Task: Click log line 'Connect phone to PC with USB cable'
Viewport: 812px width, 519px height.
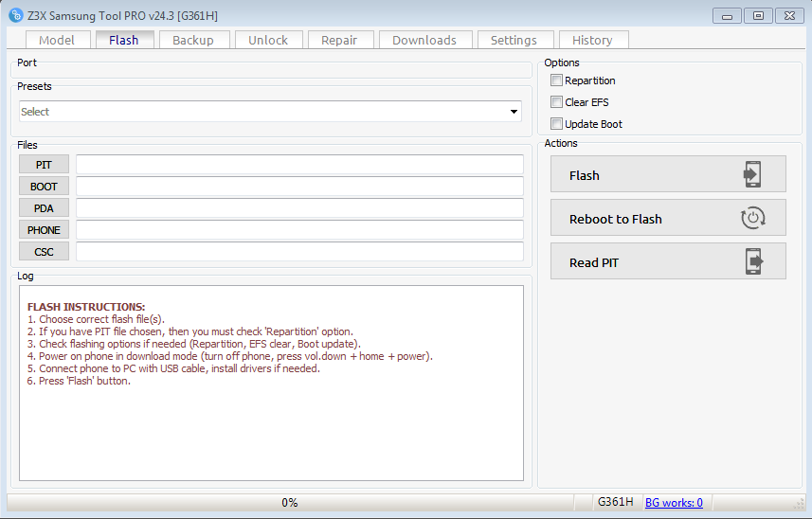Action: (173, 368)
